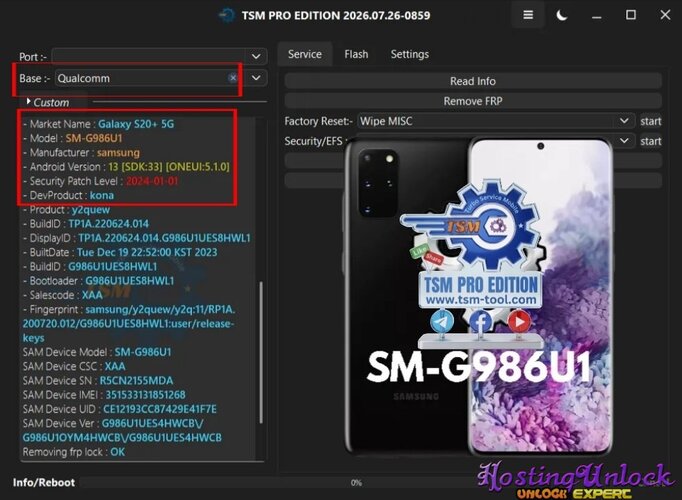
Task: Click the Android Version 13 line
Action: click(126, 167)
